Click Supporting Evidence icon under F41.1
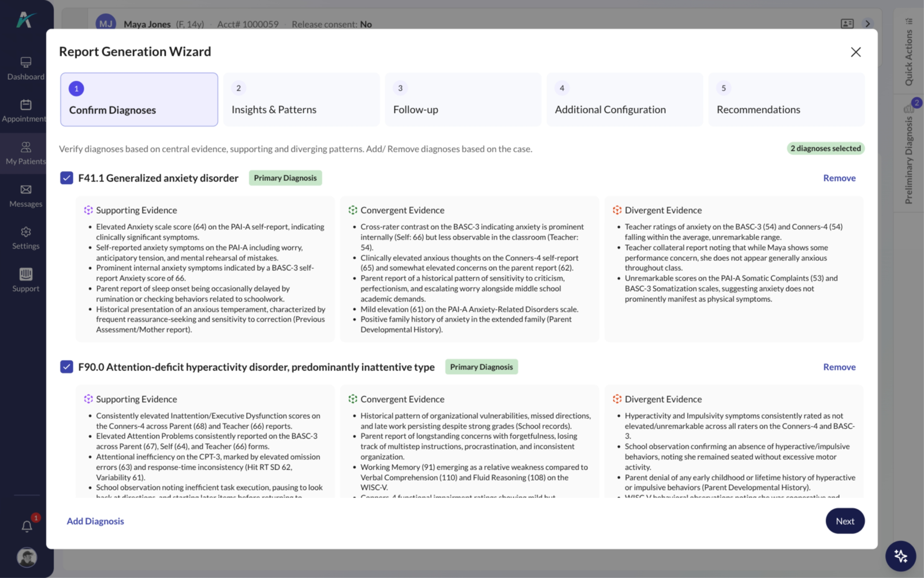924x578 pixels. [88, 210]
